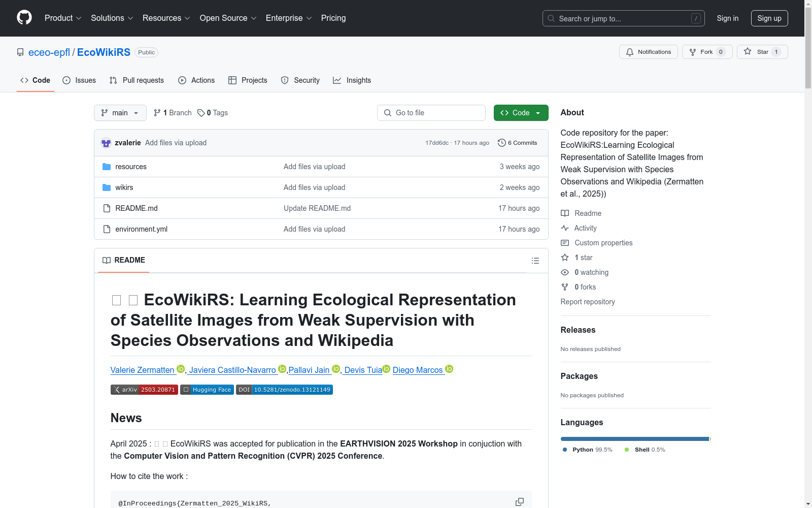The image size is (812, 508).
Task: Star the EcoWikiRS repository
Action: [762, 52]
